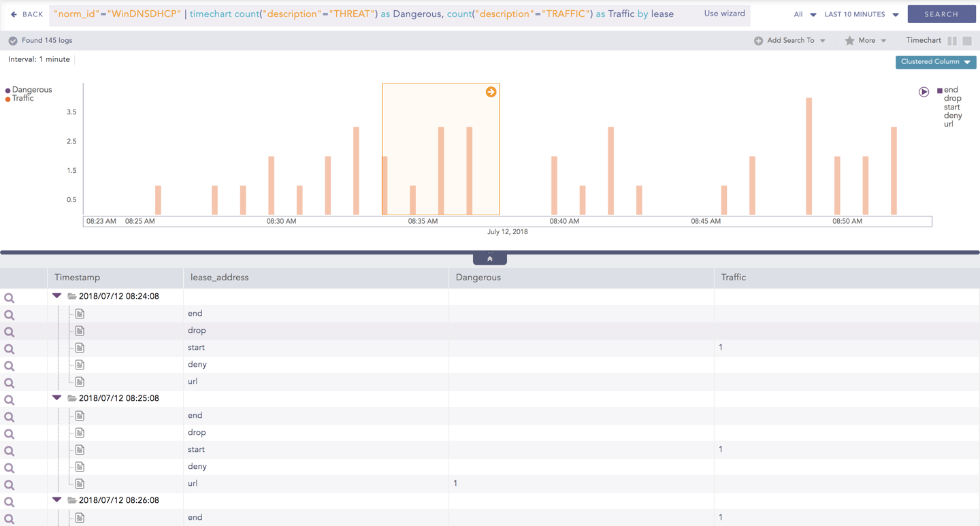Collapse the chart panel with the double-chevron handle
Image resolution: width=980 pixels, height=526 pixels.
coord(489,259)
